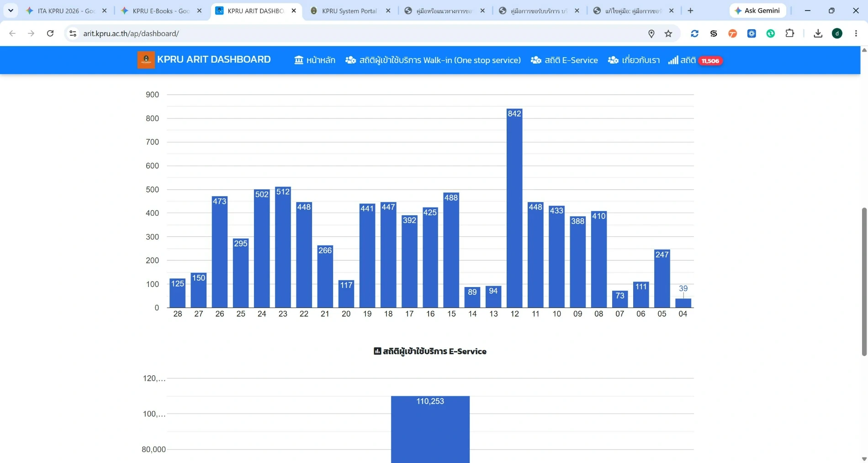This screenshot has width=868, height=463.
Task: Open the หน้าหลัก menu item
Action: (x=315, y=60)
